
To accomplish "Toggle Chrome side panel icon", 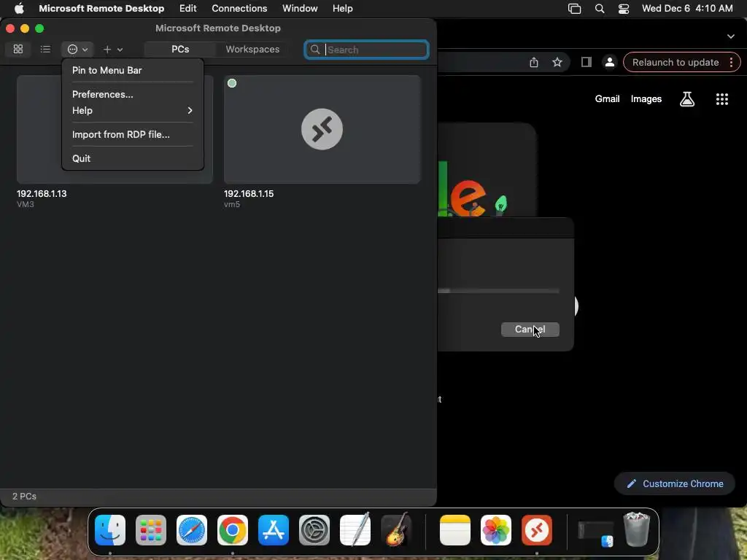I will (587, 63).
